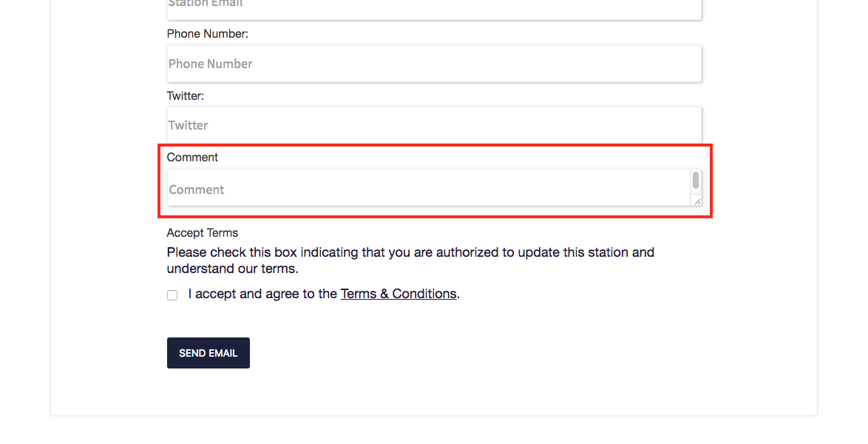The image size is (868, 444).
Task: Click the Comment textarea scrollbar thumb
Action: click(695, 180)
